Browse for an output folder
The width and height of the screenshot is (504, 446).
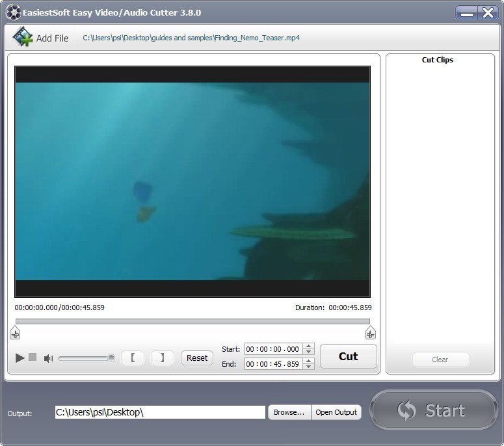tap(289, 412)
